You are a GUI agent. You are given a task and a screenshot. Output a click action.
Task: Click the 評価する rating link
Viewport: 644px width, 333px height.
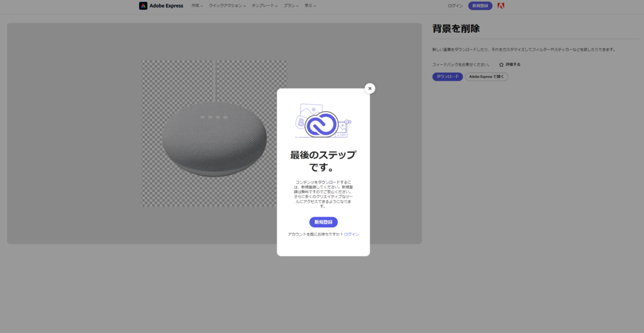coord(513,64)
